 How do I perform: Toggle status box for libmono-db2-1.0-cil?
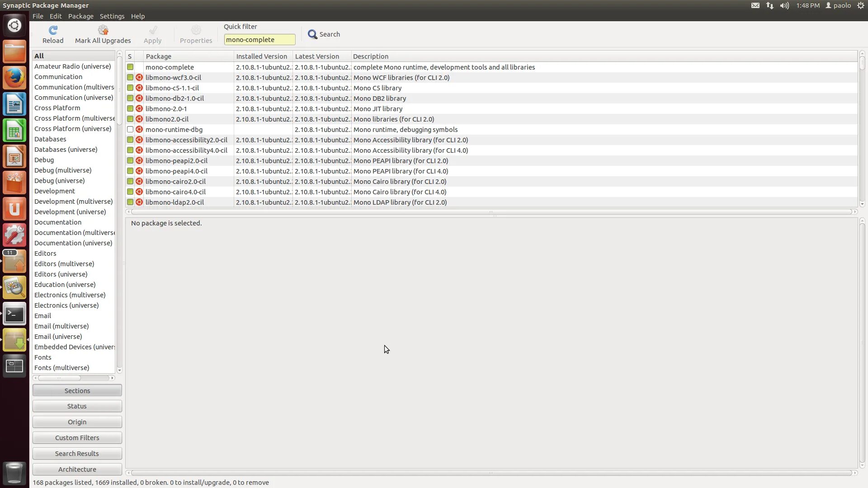pos(130,98)
